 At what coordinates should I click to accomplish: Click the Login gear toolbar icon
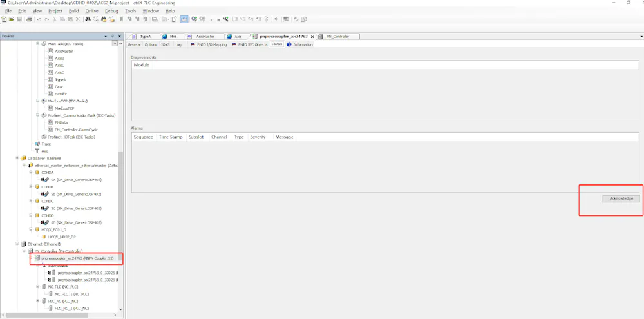194,19
